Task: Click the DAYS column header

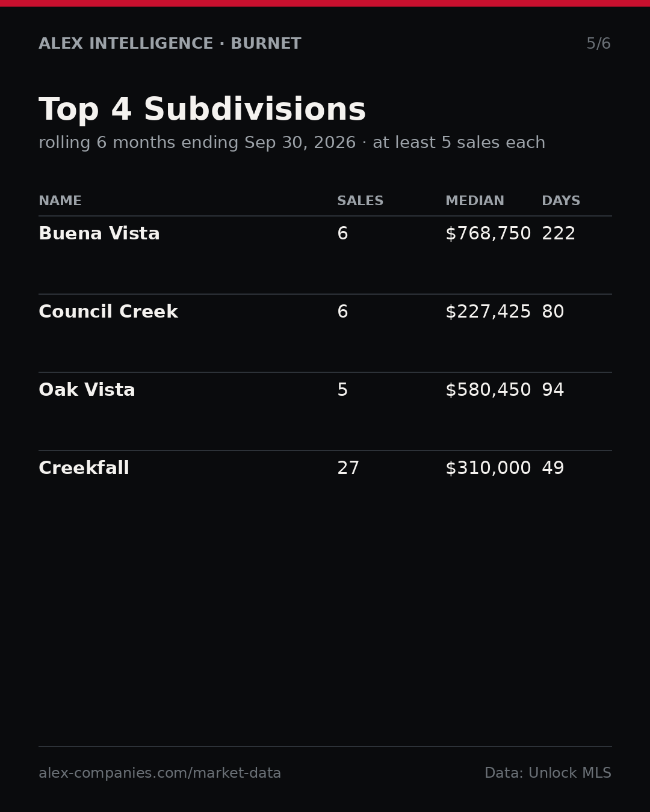Action: 561,201
